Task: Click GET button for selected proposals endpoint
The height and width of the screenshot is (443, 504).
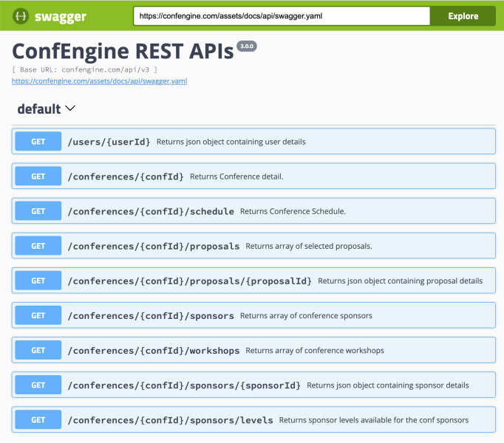Action: click(x=38, y=246)
